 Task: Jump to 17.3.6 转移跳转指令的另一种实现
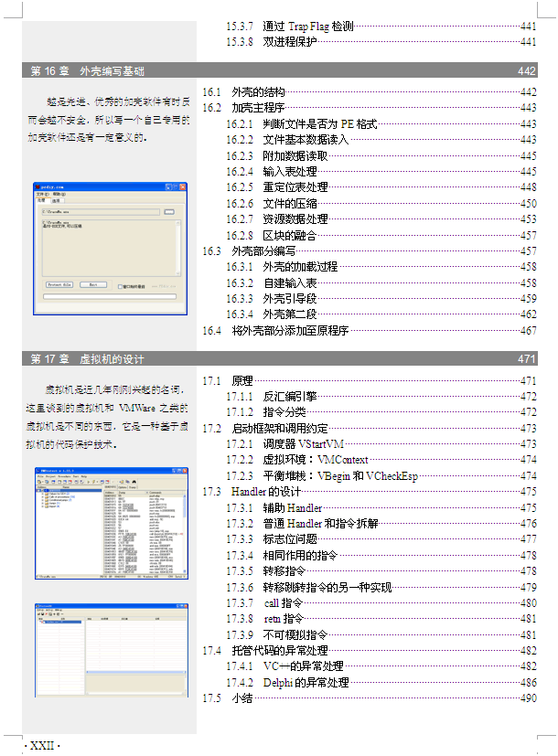381,587
